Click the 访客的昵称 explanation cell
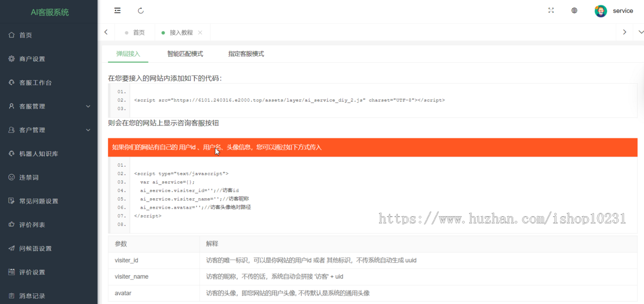Screen dimensions: 644x304 coord(419,277)
